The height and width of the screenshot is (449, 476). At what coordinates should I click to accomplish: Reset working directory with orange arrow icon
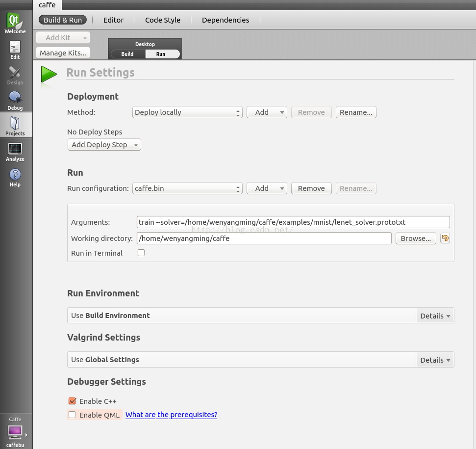coord(445,238)
